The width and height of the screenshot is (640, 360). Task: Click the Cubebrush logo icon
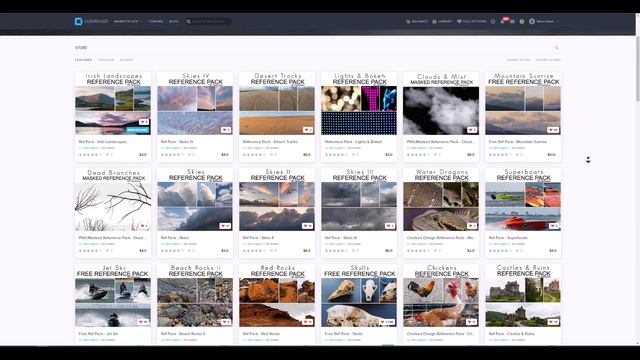(78, 21)
